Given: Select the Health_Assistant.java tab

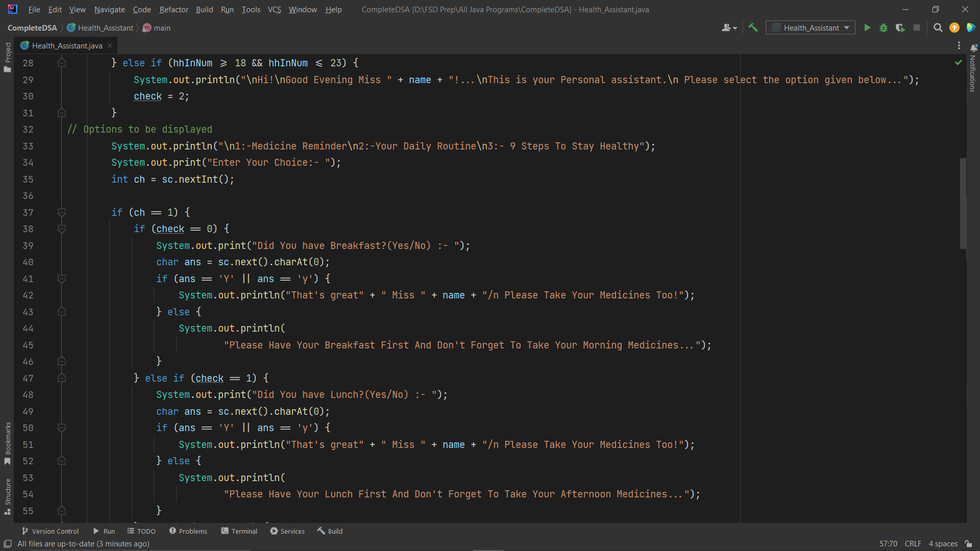Looking at the screenshot, I should pyautogui.click(x=66, y=46).
